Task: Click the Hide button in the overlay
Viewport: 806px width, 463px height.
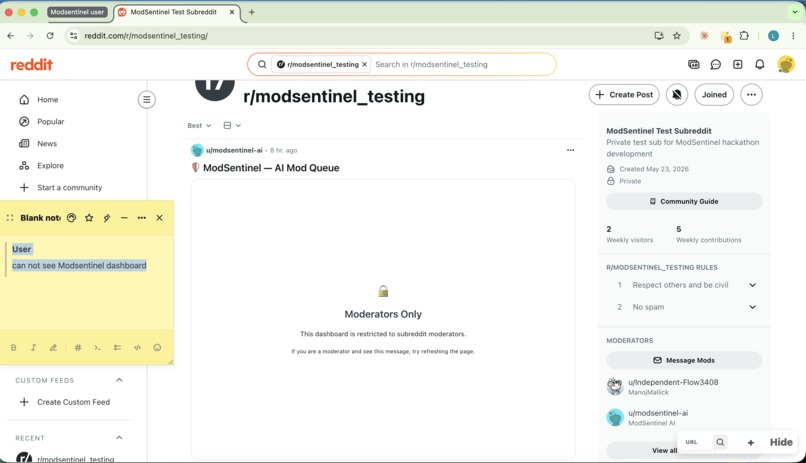Action: (x=781, y=442)
